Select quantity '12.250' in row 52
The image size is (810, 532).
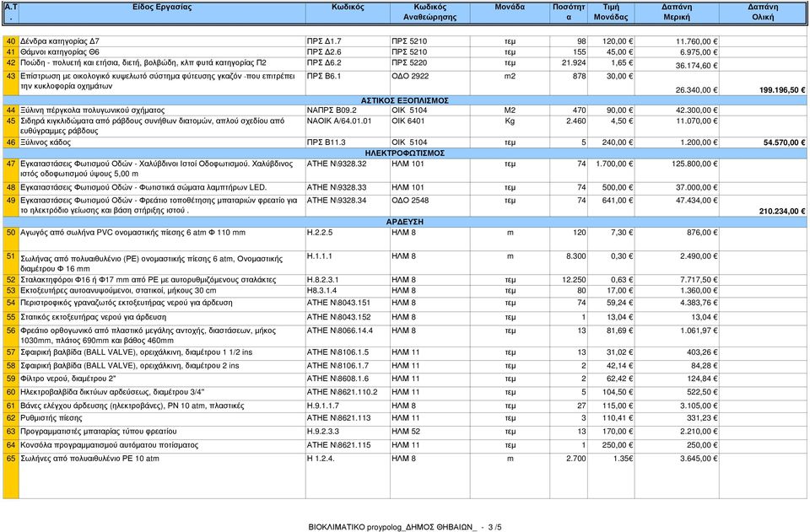574,280
